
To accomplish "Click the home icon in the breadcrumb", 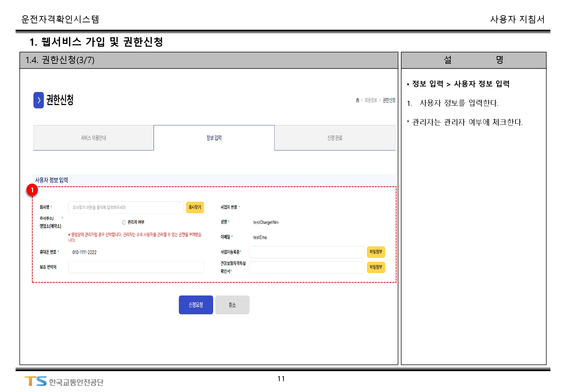I will point(357,100).
